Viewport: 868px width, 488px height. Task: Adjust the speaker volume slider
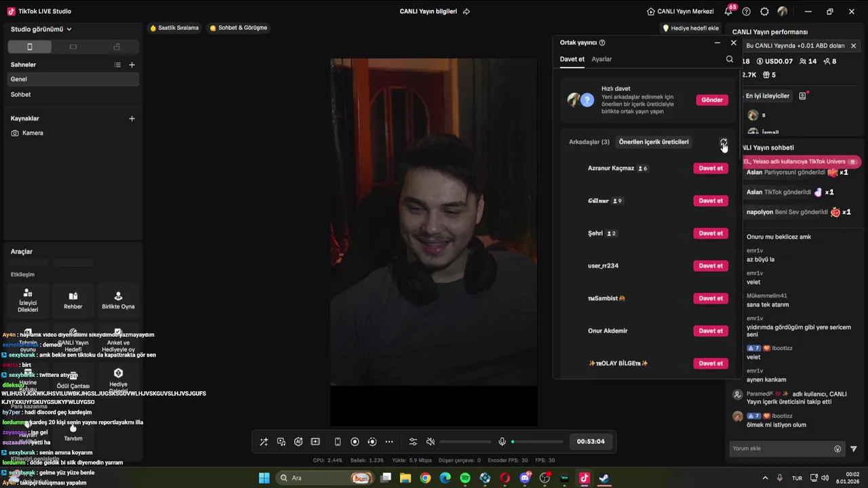coord(465,442)
